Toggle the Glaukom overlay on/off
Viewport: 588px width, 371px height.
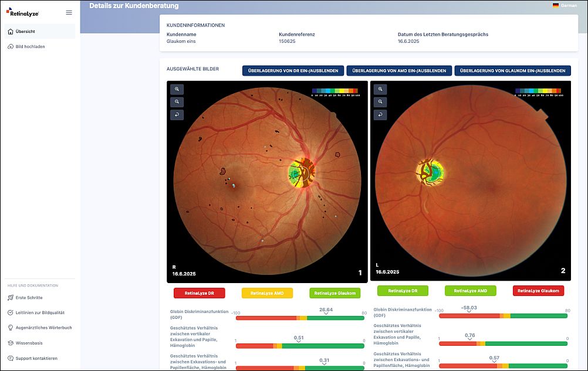coord(512,70)
